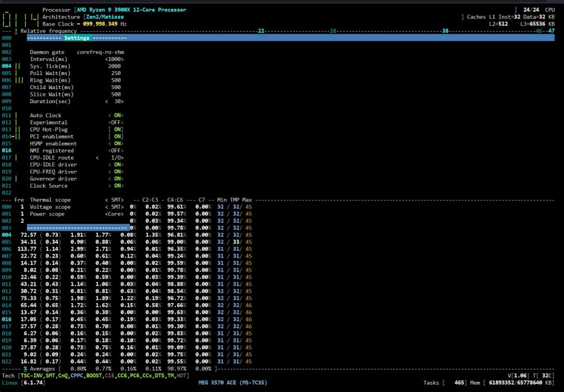Open the Interval(ms) <1000> selector
Screen dimensions: 564x392
click(x=114, y=59)
